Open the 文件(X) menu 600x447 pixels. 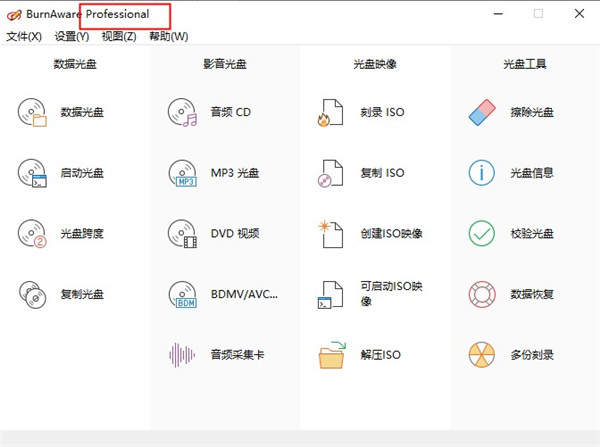tap(24, 36)
